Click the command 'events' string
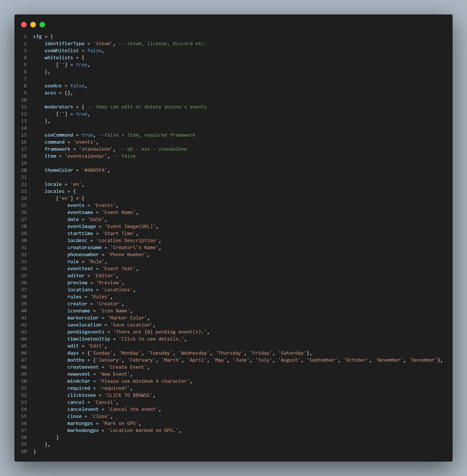The height and width of the screenshot is (476, 467). (x=84, y=142)
